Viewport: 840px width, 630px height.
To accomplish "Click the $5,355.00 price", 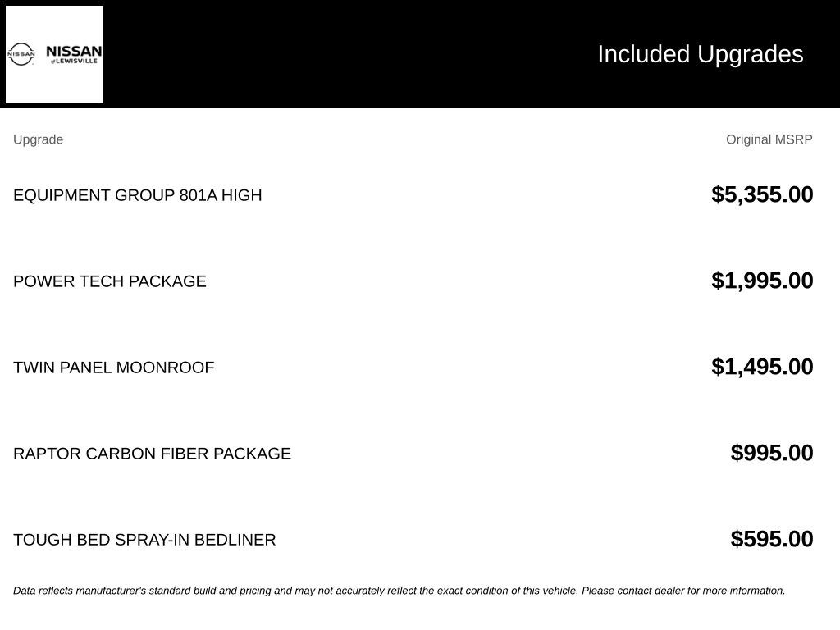I will click(762, 194).
